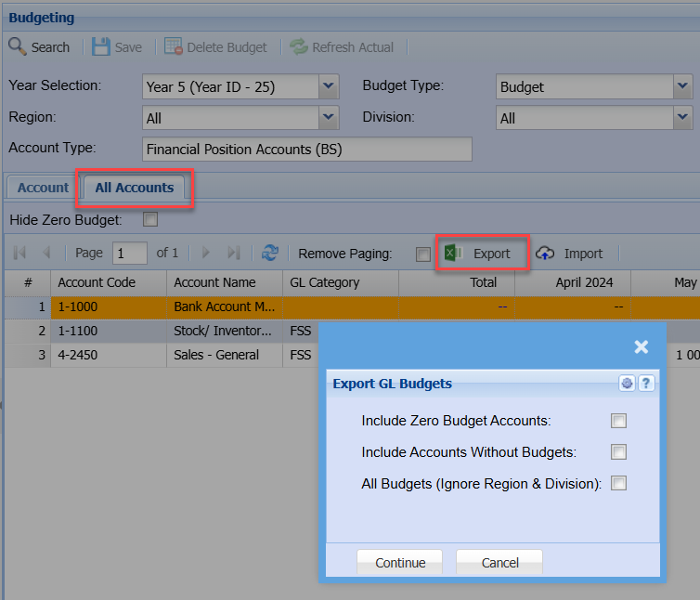This screenshot has width=700, height=600.
Task: Click the Refresh Actual icon
Action: [298, 46]
